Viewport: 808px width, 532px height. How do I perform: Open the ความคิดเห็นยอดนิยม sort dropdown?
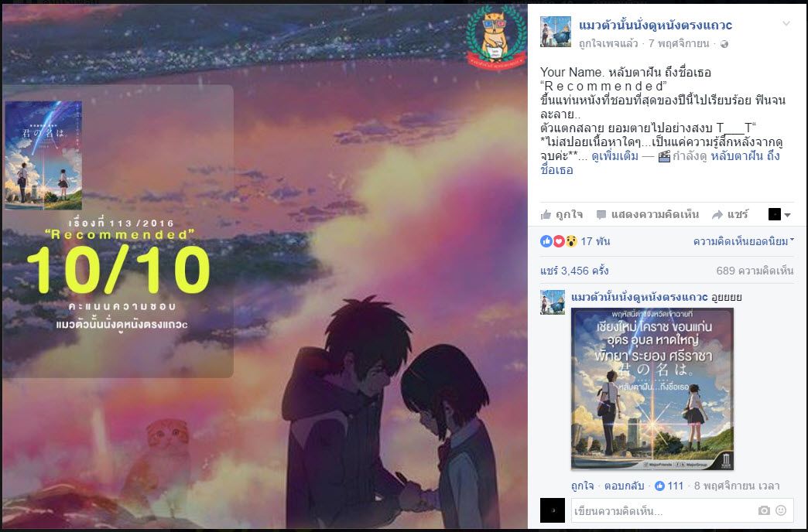[x=743, y=241]
